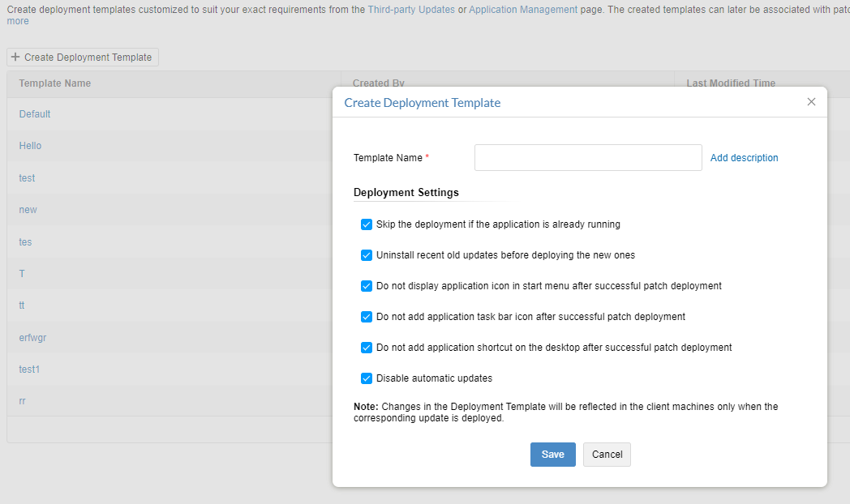Viewport: 850px width, 504px height.
Task: Cancel the template creation dialog
Action: 607,455
